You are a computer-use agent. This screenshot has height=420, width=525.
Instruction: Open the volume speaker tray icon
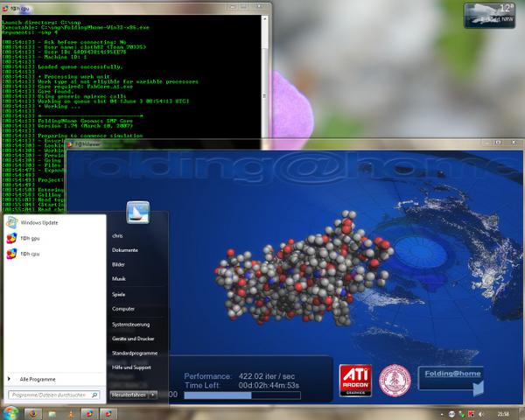(480, 414)
